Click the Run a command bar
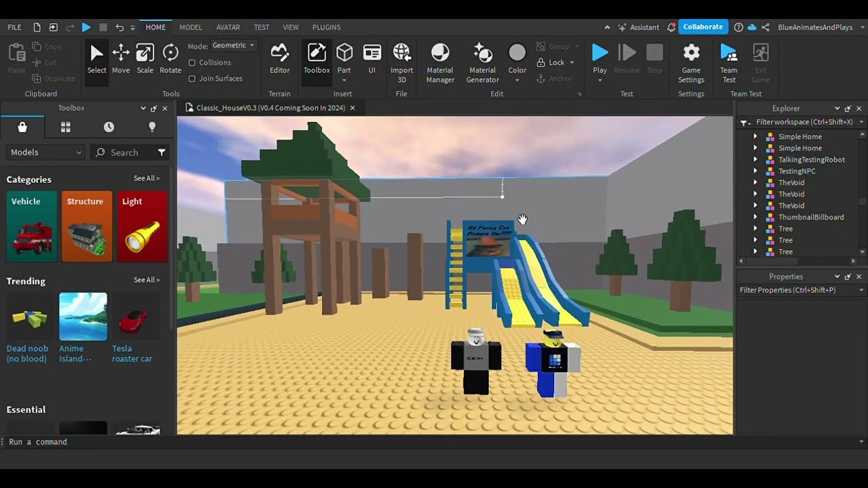Screen dimensions: 868x488 click(x=434, y=442)
